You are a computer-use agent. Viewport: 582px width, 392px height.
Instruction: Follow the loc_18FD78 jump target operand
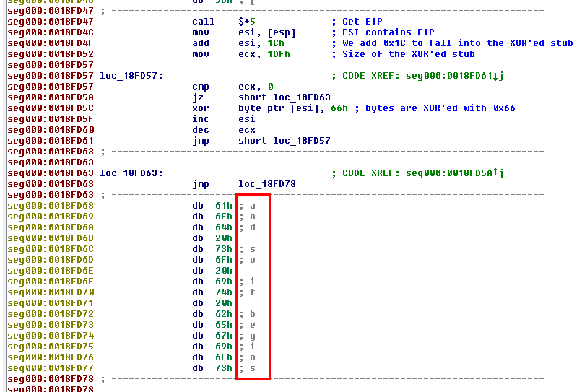click(266, 184)
